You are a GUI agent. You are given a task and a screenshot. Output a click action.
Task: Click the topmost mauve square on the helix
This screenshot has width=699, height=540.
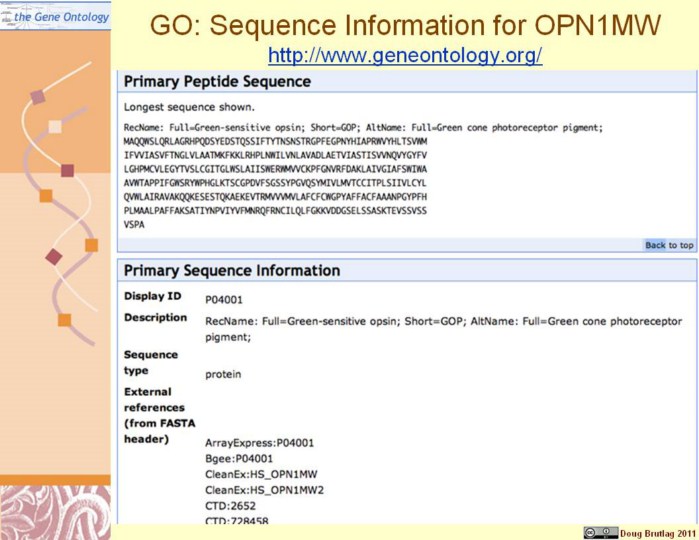(37, 97)
